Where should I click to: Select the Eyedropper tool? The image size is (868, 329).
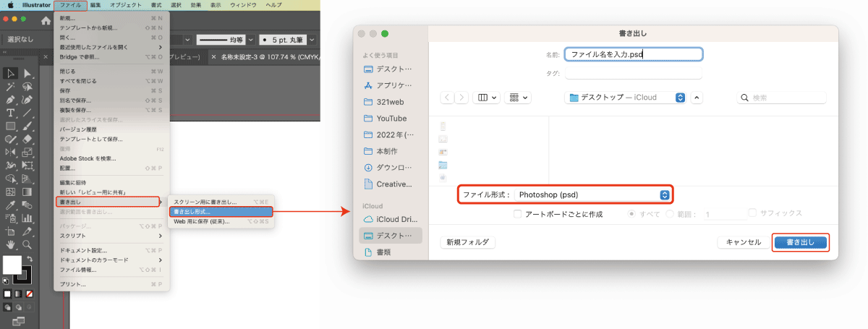point(11,205)
